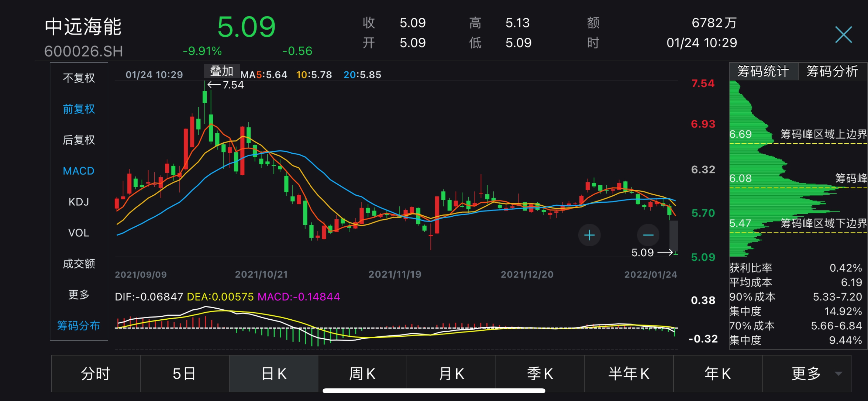Click date label 2021/10/21 on axis
The width and height of the screenshot is (868, 401).
coord(262,274)
